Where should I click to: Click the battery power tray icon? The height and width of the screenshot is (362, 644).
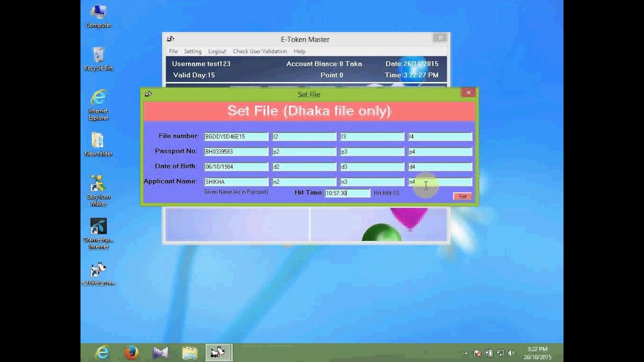(x=489, y=353)
